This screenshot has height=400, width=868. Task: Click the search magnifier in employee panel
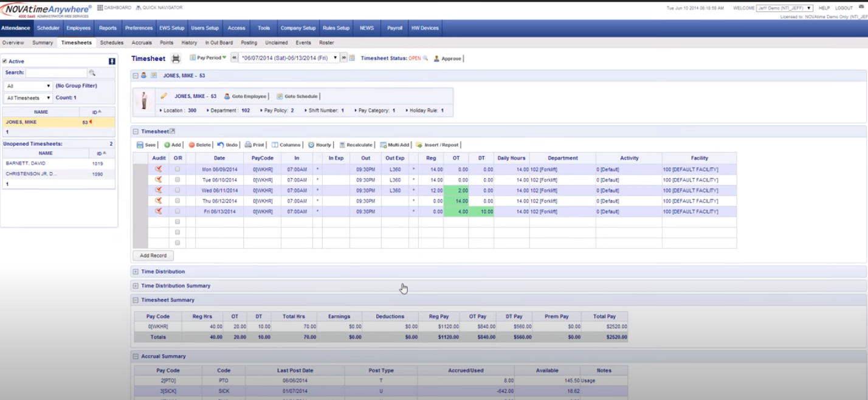92,73
